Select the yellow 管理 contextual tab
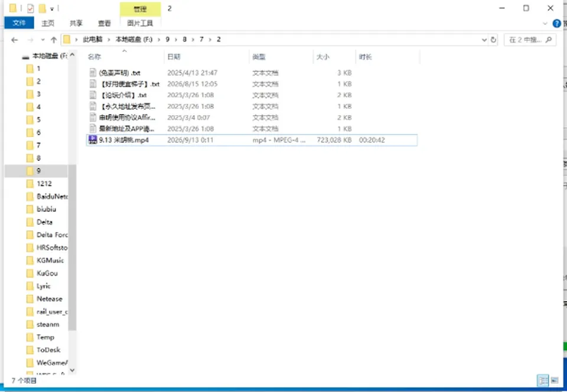 (141, 9)
